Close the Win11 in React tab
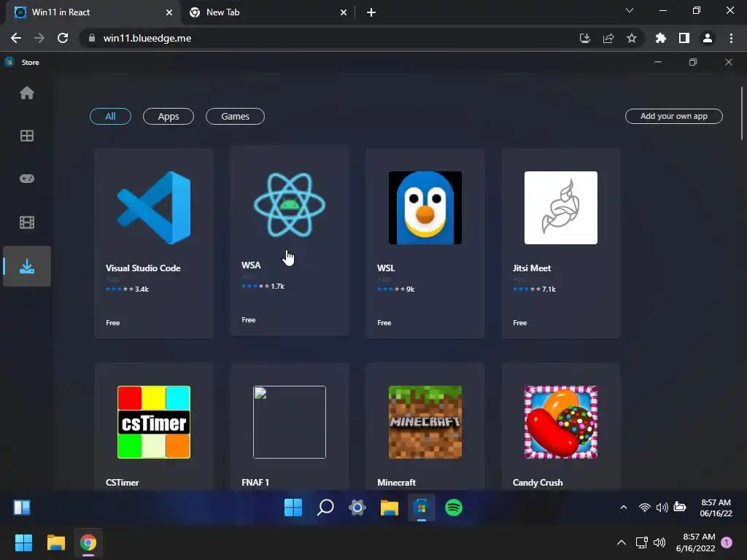Viewport: 747px width, 560px height. (169, 12)
